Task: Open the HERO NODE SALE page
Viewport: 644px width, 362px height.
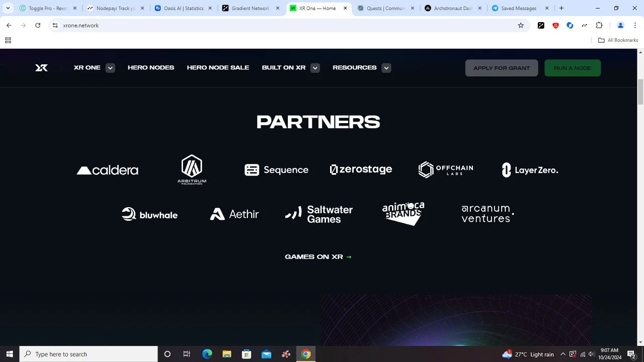Action: pyautogui.click(x=218, y=67)
